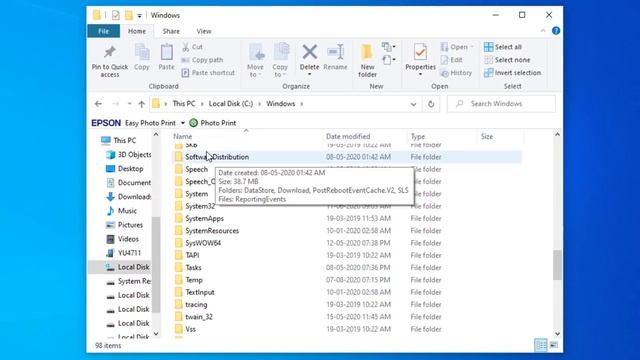The height and width of the screenshot is (360, 640).
Task: Switch to the View tab
Action: (204, 31)
